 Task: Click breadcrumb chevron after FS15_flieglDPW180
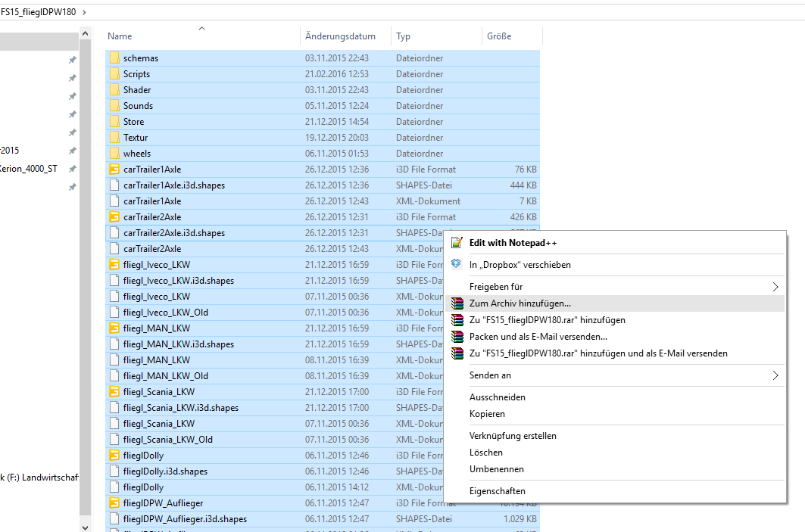tap(83, 12)
